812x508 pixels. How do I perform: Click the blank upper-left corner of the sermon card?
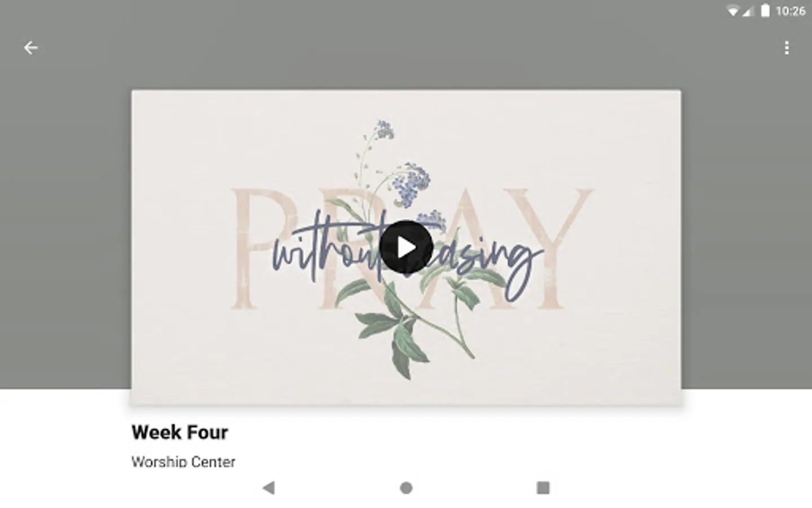pos(169,124)
